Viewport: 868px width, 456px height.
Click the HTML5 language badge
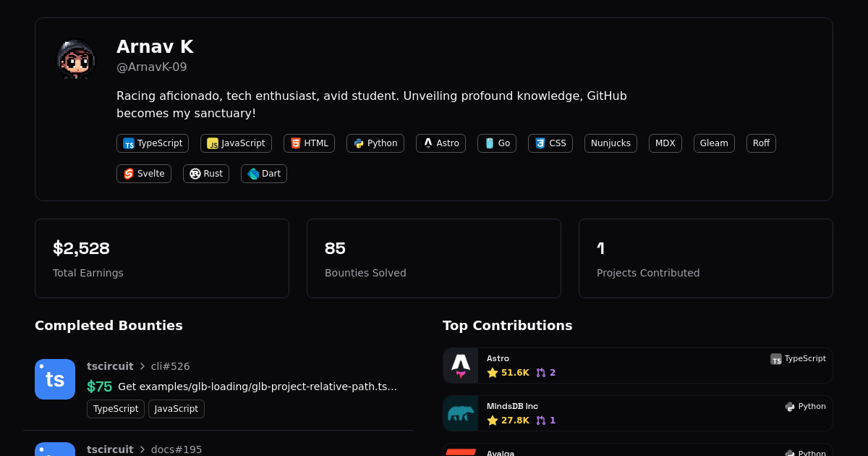[309, 143]
